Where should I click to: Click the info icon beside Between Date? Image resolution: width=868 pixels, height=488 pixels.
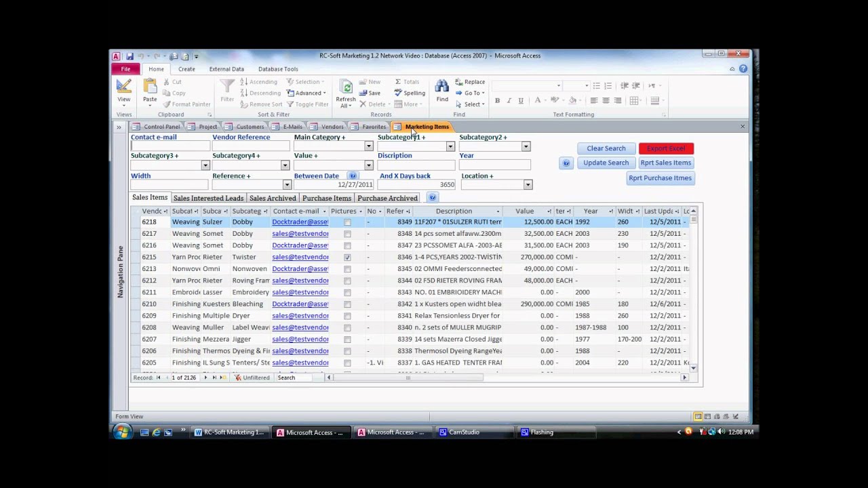pos(353,176)
